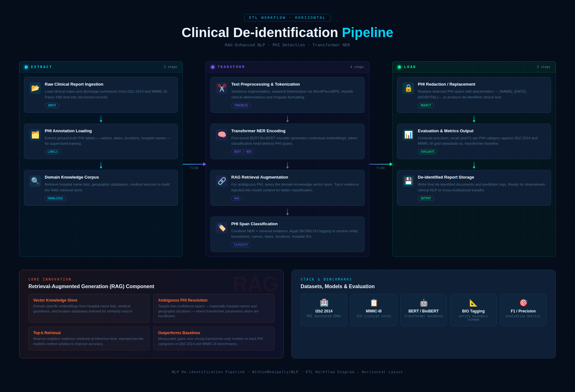
Task: Select the tag icon on PHI Span Classification
Action: 221,228
